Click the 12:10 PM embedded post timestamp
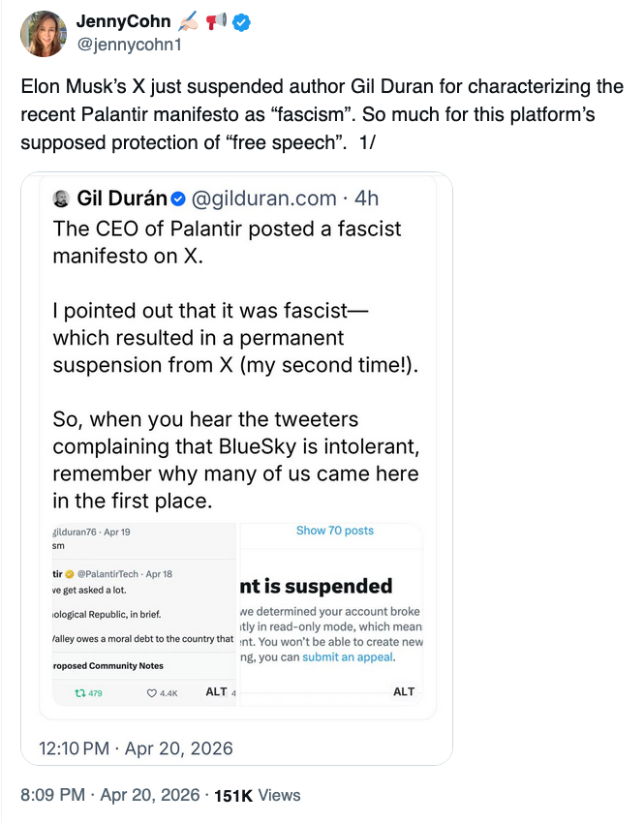This screenshot has width=644, height=823. 137,748
